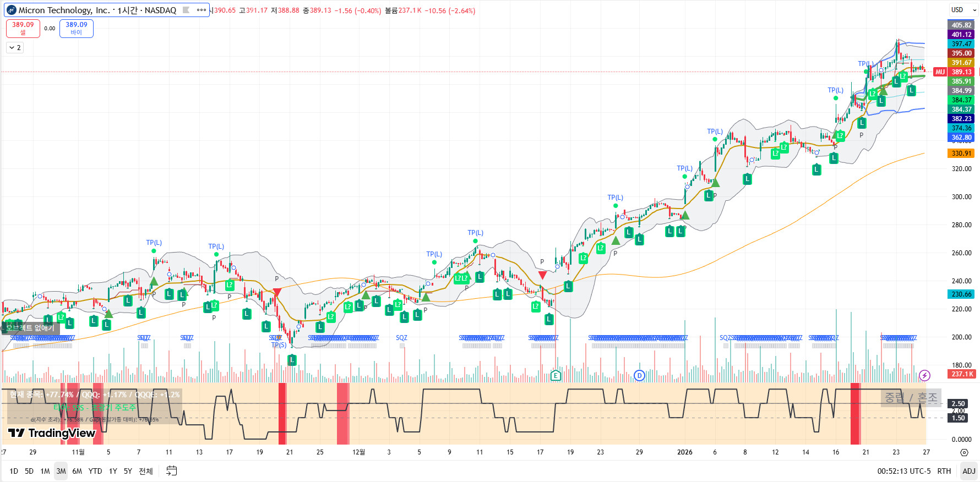Click the TP(S) label near 11/21
This screenshot has height=482, width=980.
click(279, 345)
